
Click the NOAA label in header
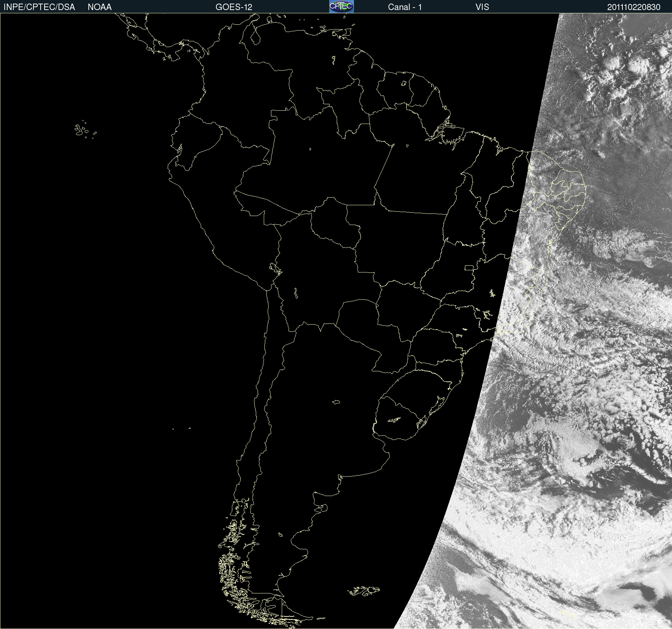[x=100, y=7]
